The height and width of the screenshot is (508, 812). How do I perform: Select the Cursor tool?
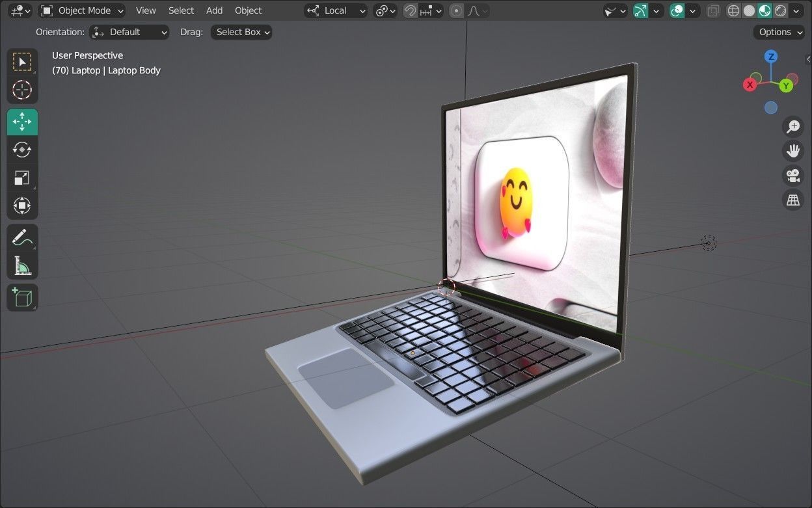22,90
